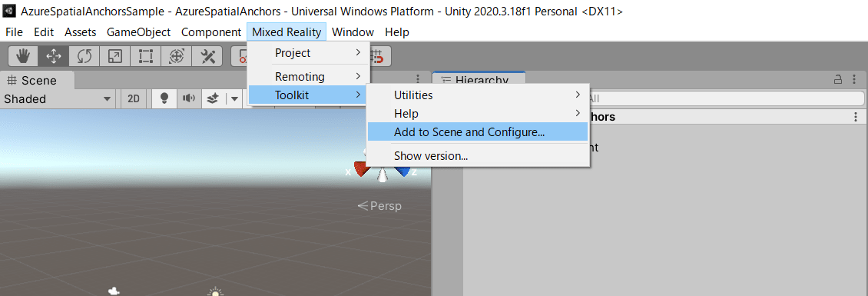Screen dimensions: 868x296
Task: Select the Rect tool
Action: click(146, 56)
